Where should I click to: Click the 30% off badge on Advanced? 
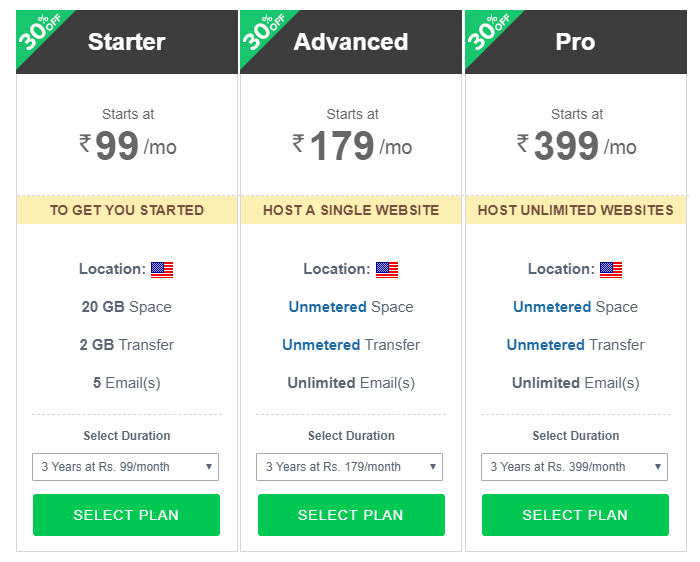[x=262, y=32]
